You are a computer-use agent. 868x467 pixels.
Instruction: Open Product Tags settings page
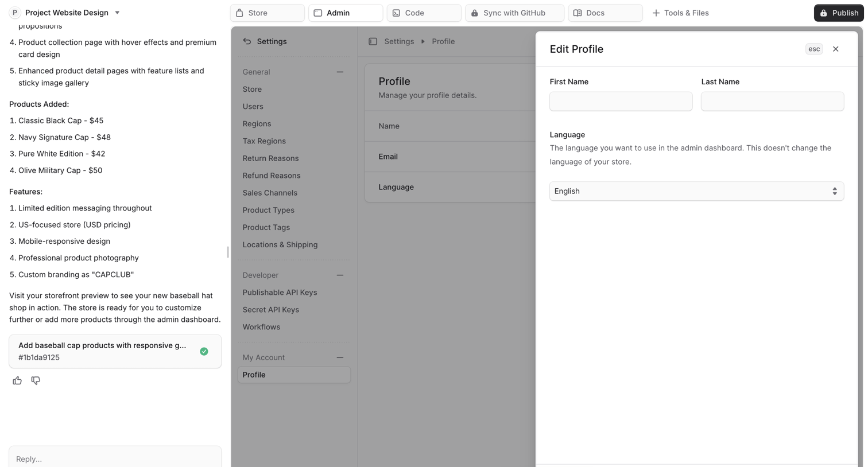point(266,227)
